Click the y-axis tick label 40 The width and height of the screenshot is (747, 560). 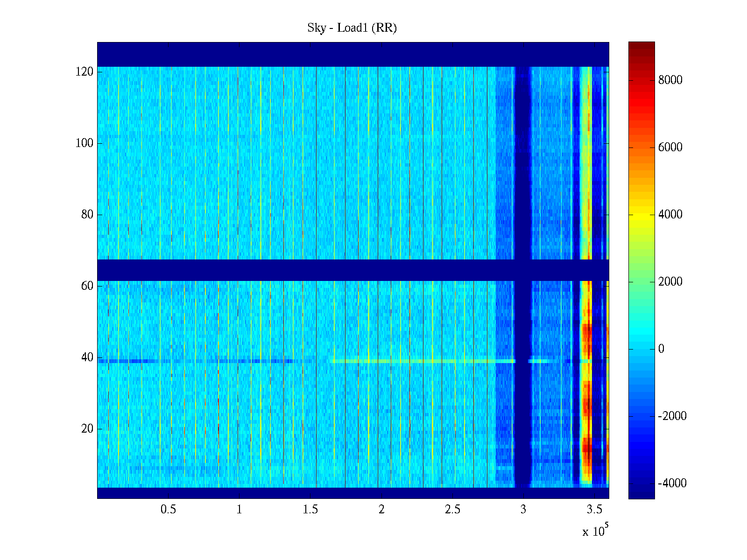(87, 357)
